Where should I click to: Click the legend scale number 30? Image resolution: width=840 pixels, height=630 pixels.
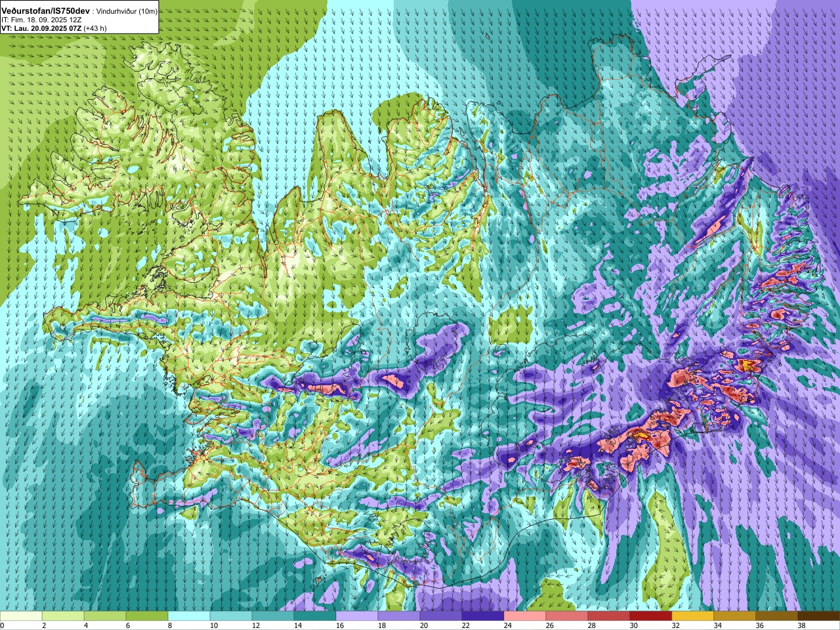(634, 625)
